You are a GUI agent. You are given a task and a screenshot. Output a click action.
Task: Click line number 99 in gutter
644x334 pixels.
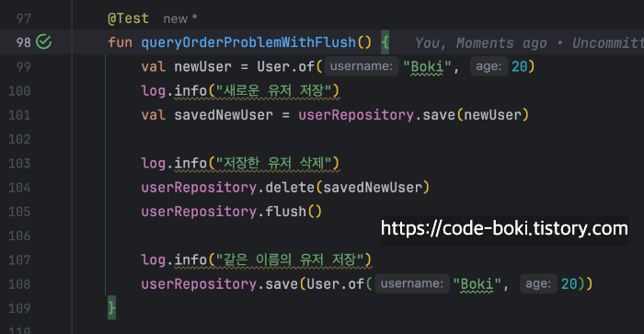23,66
